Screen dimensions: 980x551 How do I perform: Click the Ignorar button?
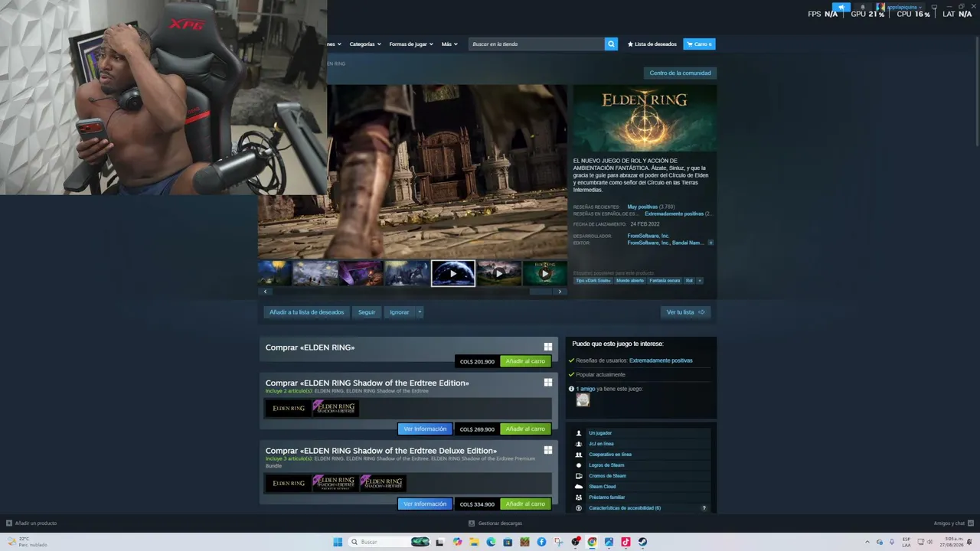(400, 312)
